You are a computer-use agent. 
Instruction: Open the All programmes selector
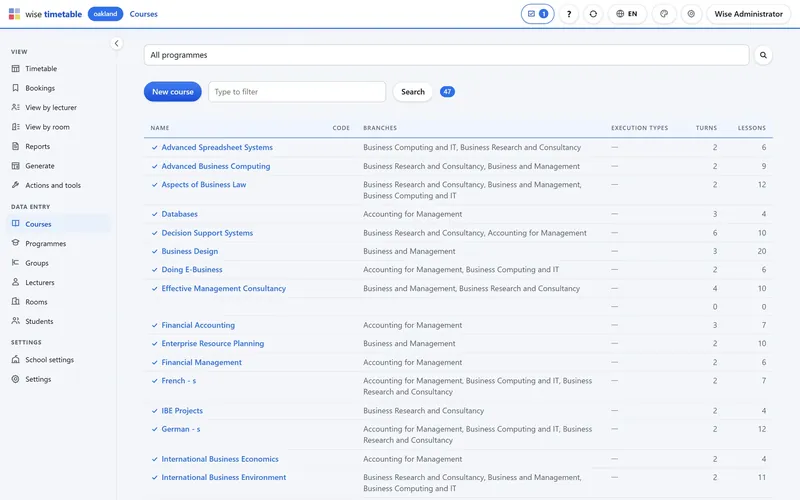pyautogui.click(x=446, y=55)
